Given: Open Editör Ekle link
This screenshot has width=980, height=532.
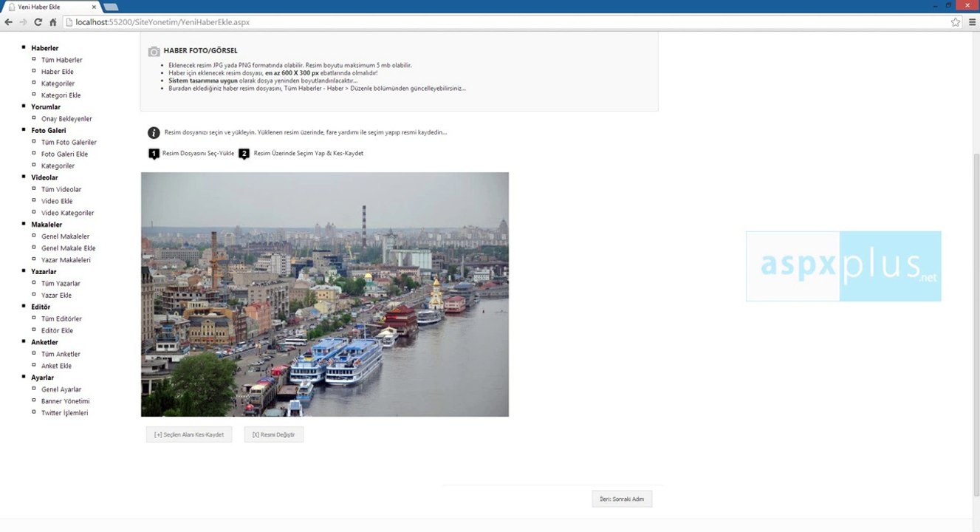Looking at the screenshot, I should pyautogui.click(x=57, y=331).
